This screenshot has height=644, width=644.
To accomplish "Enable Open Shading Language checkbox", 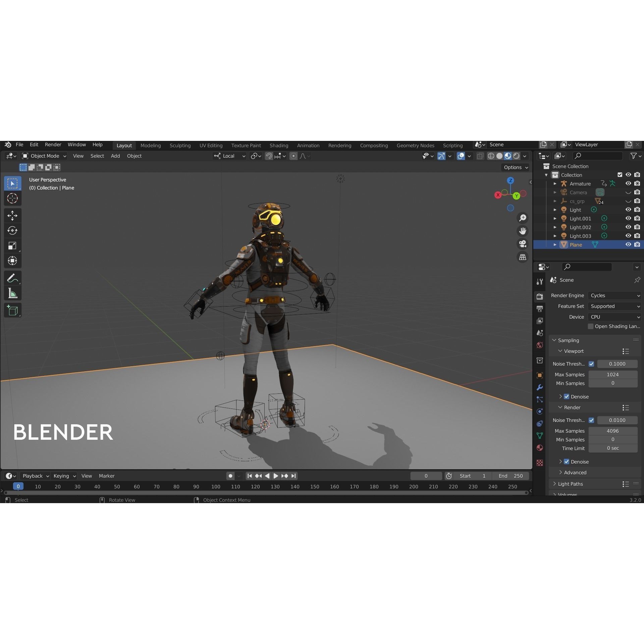I will 591,326.
